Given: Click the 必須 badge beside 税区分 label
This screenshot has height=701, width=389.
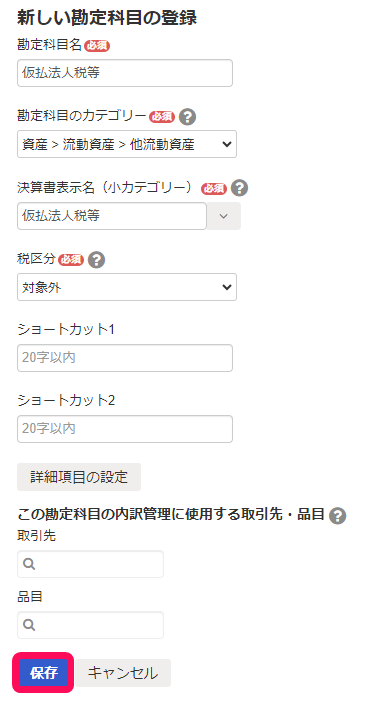Looking at the screenshot, I should (x=71, y=260).
